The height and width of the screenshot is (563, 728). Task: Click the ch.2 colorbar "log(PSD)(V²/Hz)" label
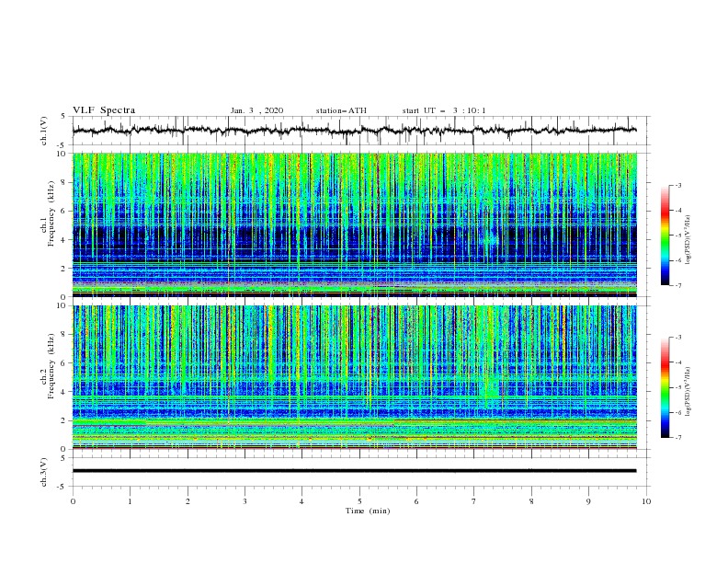pos(688,392)
